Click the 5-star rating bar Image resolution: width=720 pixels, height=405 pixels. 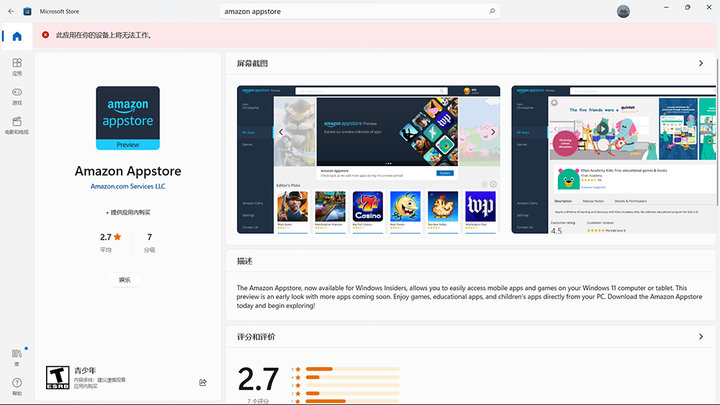(x=353, y=369)
